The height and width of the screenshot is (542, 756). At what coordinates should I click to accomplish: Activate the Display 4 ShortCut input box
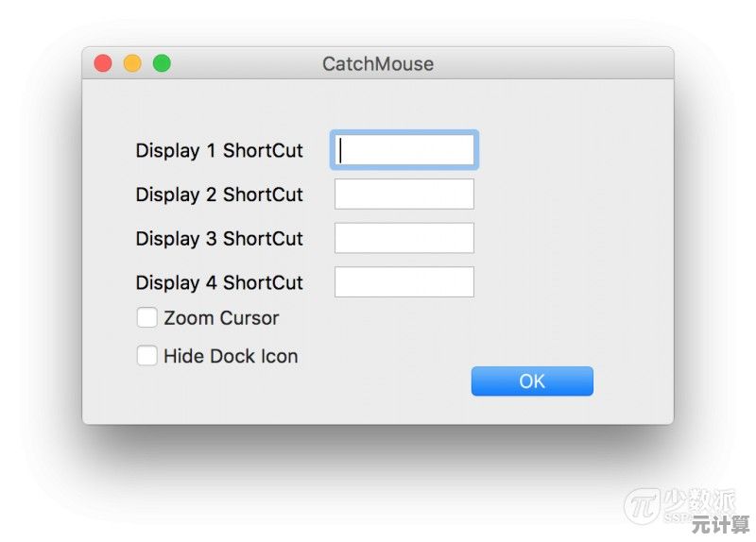[404, 282]
